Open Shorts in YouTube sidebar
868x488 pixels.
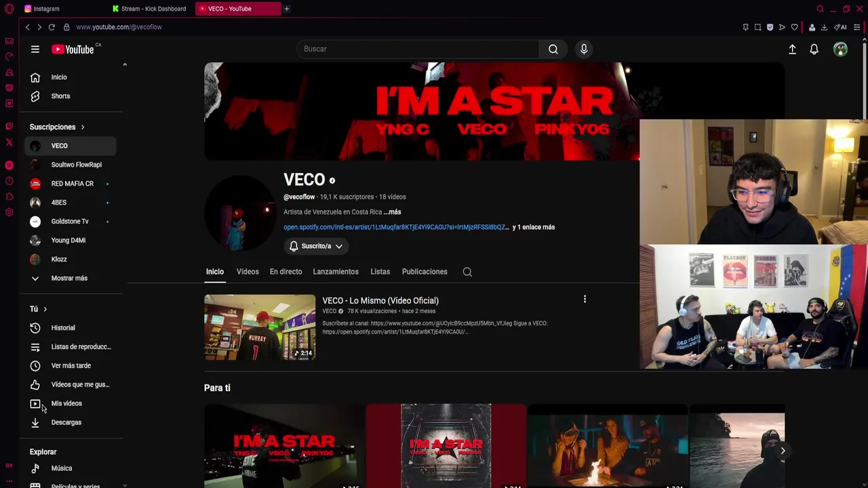(71, 96)
